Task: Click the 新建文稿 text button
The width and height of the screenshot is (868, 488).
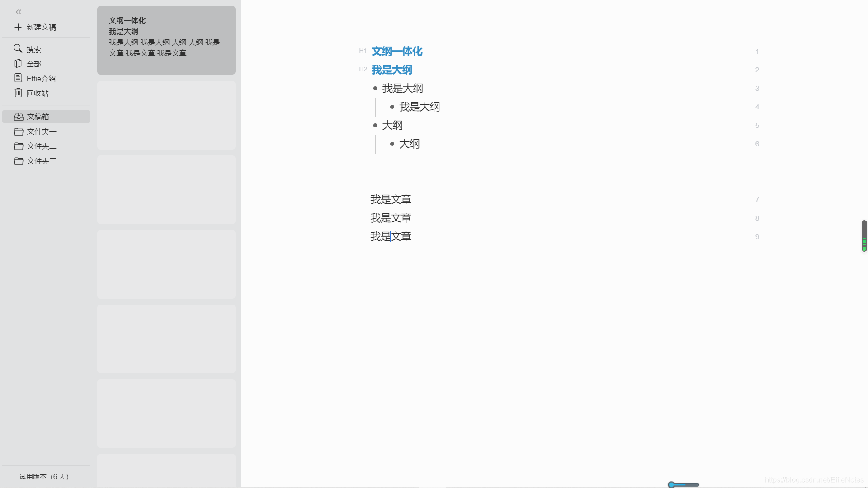Action: (41, 27)
